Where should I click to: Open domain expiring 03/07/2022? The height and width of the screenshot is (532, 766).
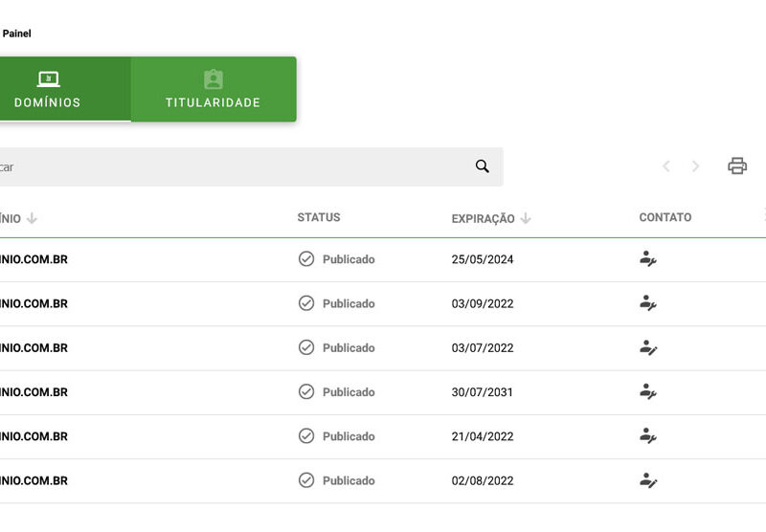34,348
